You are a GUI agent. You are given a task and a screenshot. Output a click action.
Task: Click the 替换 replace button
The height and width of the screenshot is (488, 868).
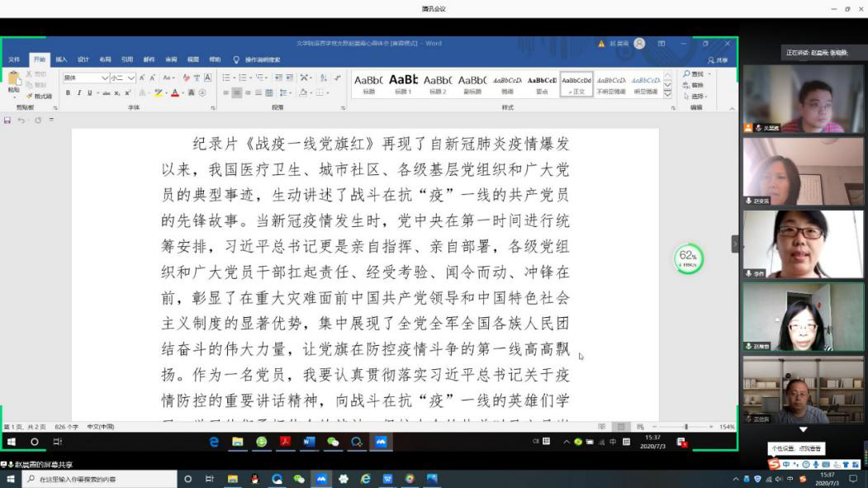click(x=694, y=85)
